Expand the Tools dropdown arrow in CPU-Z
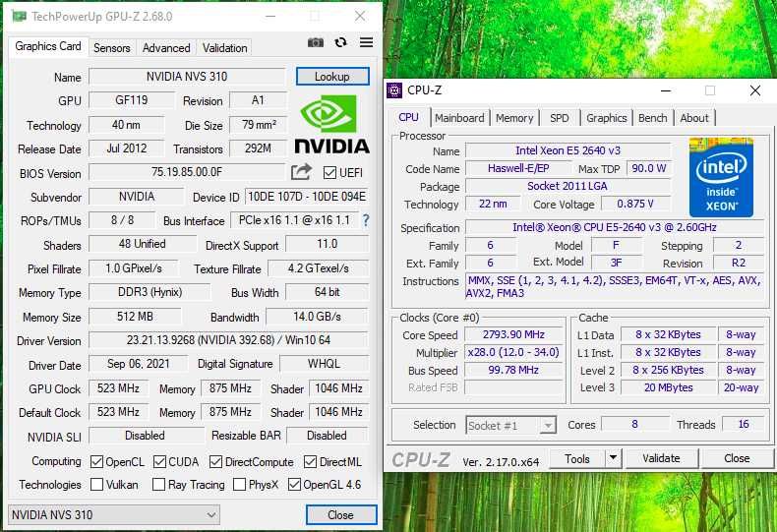 (613, 458)
